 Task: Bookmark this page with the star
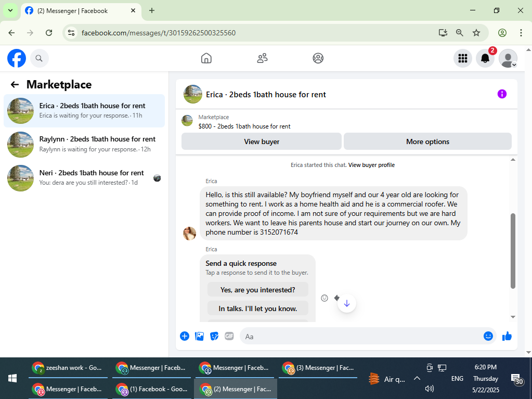pyautogui.click(x=476, y=33)
